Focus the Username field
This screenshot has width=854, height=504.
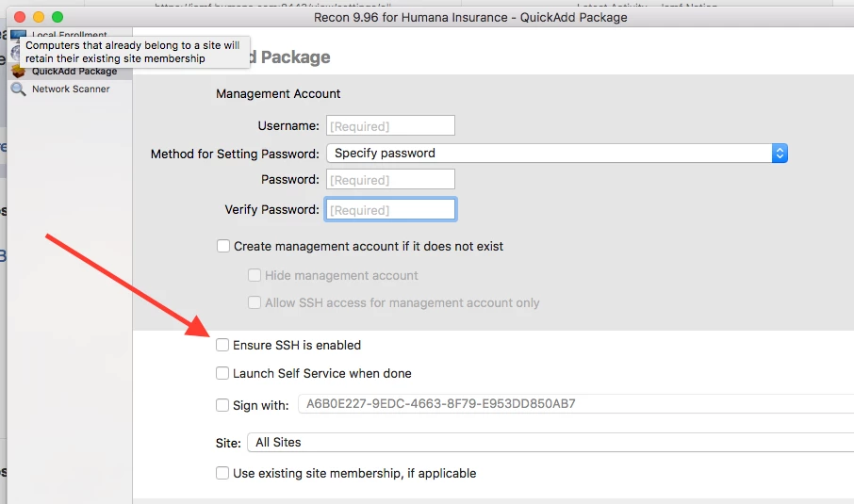pos(390,125)
